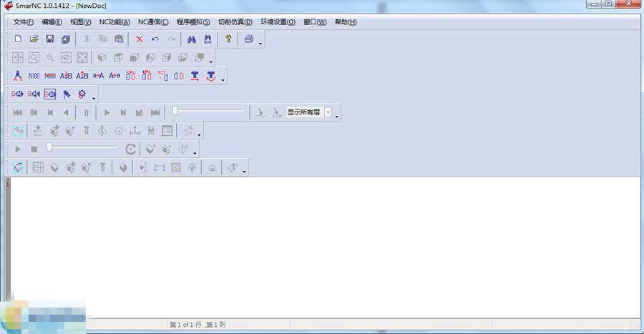This screenshot has width=644, height=334.
Task: Pause the program simulation
Action: pos(87,112)
